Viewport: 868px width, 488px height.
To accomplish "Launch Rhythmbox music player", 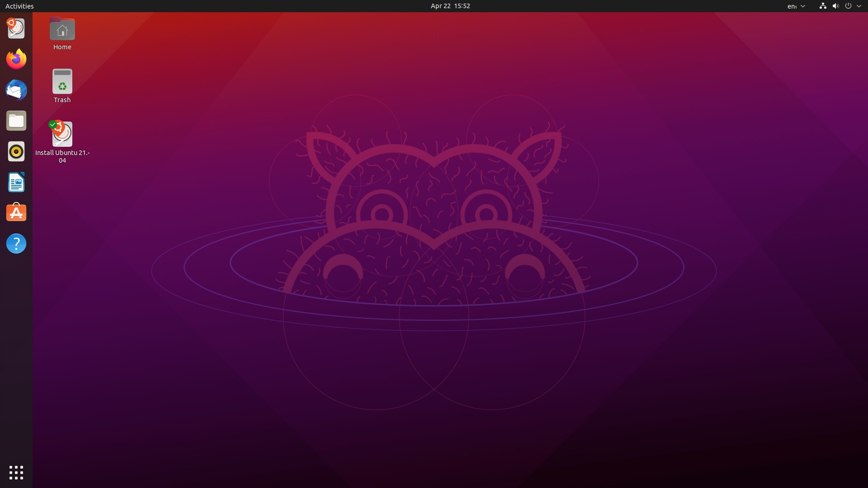I will [x=16, y=151].
